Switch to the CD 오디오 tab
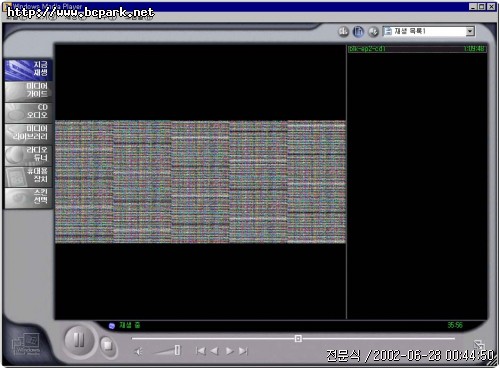Viewport: 500px width, 368px height. [x=28, y=112]
